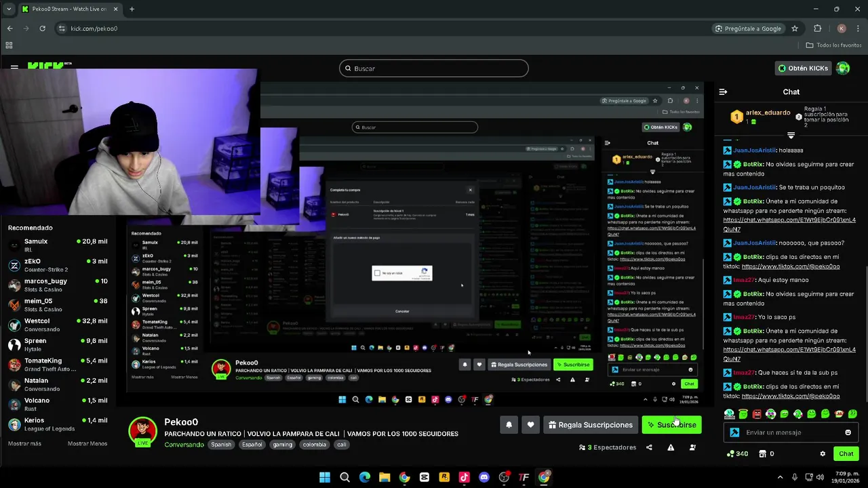Click the Suscribirse button
This screenshot has width=868, height=488.
[x=671, y=425]
